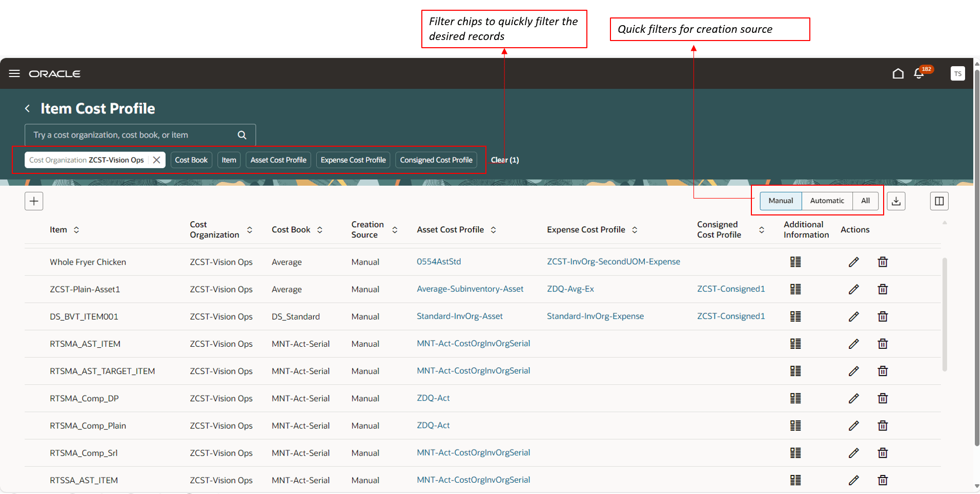Focus the cost organization search field

[x=131, y=135]
